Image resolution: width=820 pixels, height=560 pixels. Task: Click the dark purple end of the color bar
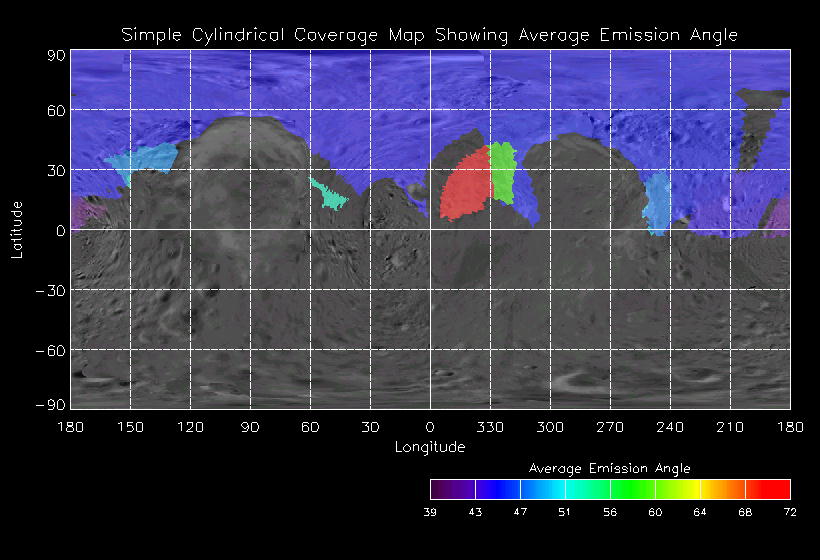tap(443, 489)
